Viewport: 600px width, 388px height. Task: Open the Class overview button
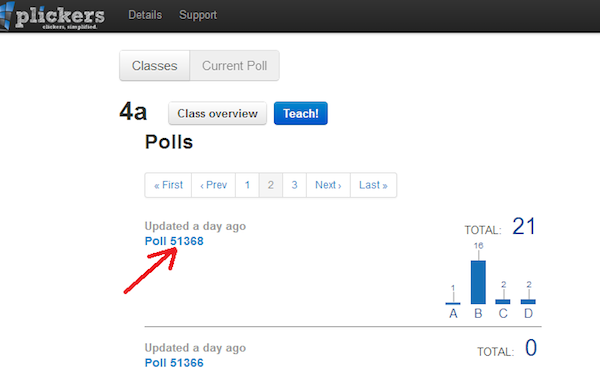[217, 113]
